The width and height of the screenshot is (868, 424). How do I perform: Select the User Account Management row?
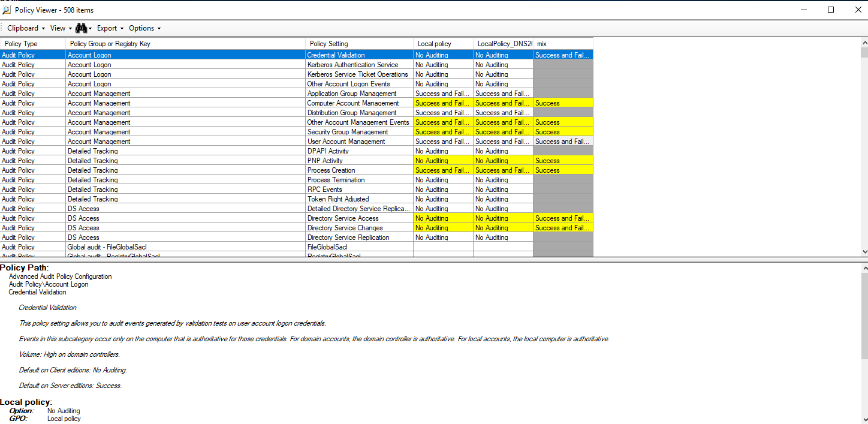(346, 142)
